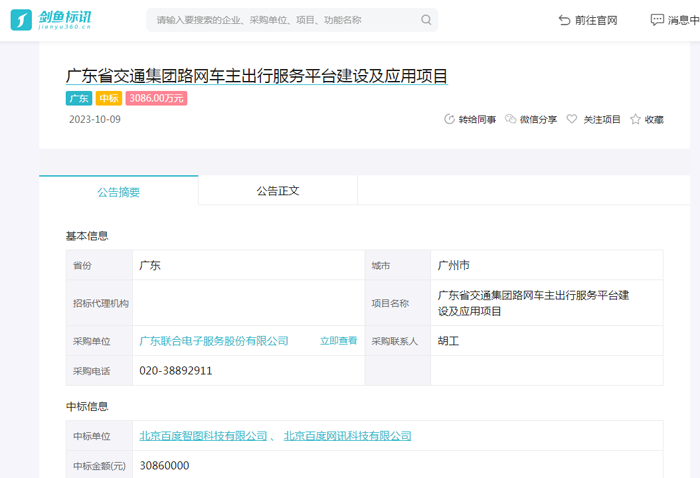This screenshot has width=700, height=478.
Task: Switch to the 公告摘要 tab
Action: click(x=119, y=191)
